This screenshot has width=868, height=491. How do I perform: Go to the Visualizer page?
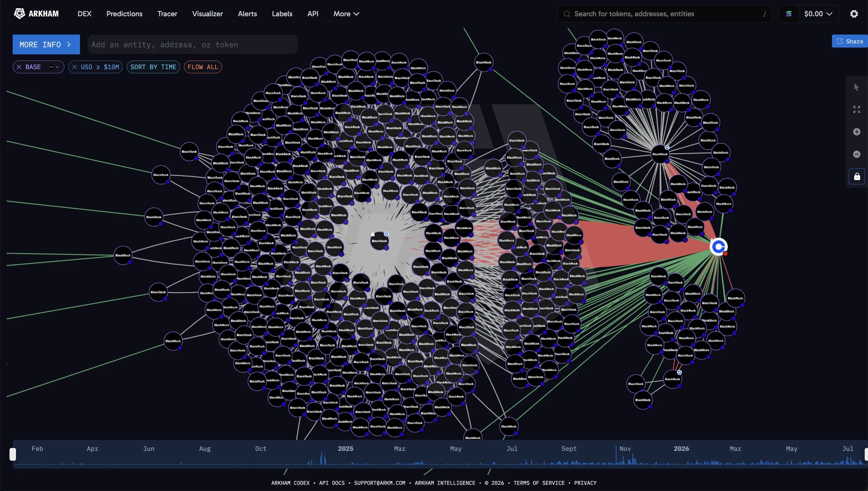[207, 14]
